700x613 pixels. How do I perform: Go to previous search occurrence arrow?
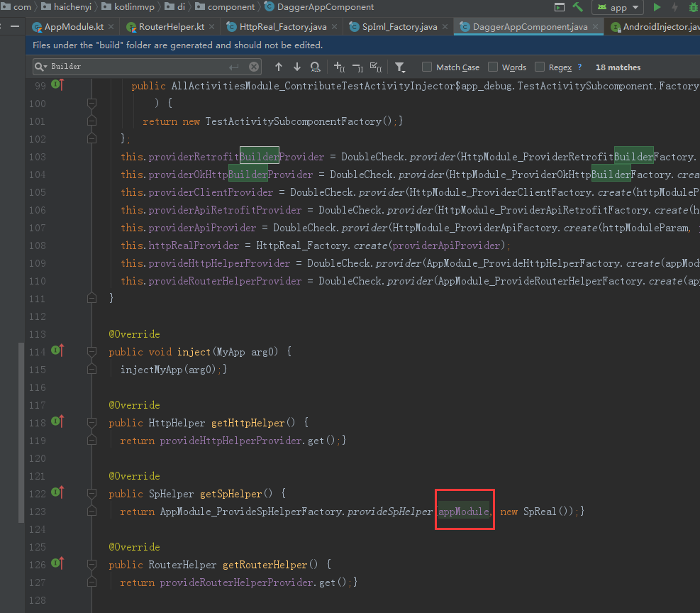(279, 67)
